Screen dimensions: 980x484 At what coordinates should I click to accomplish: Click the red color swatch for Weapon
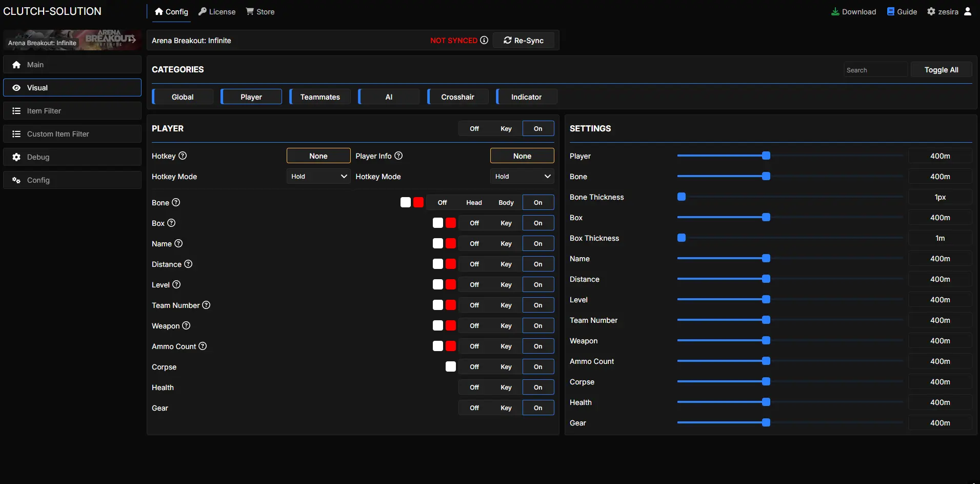click(451, 325)
